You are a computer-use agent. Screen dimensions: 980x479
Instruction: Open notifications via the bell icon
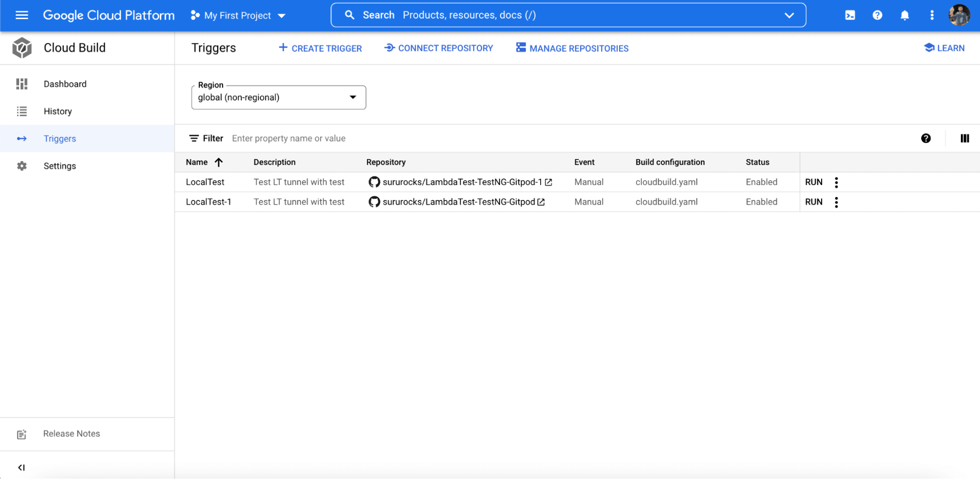pos(904,15)
